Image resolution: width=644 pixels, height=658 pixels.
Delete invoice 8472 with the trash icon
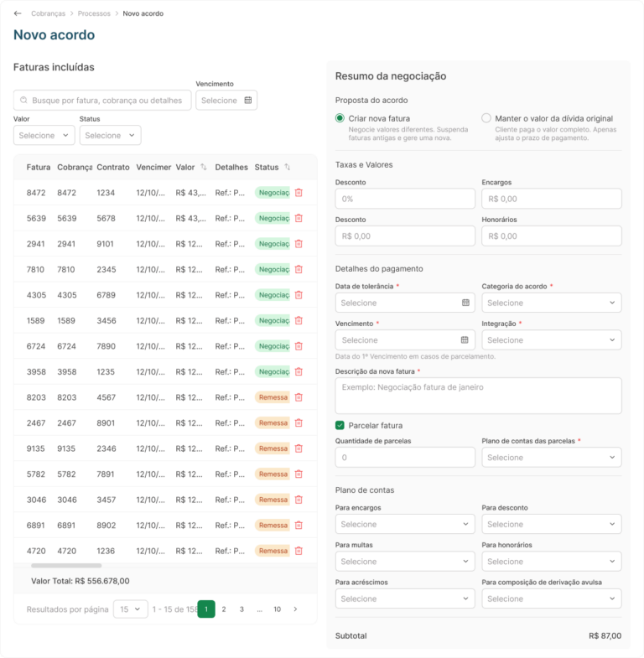pos(299,193)
